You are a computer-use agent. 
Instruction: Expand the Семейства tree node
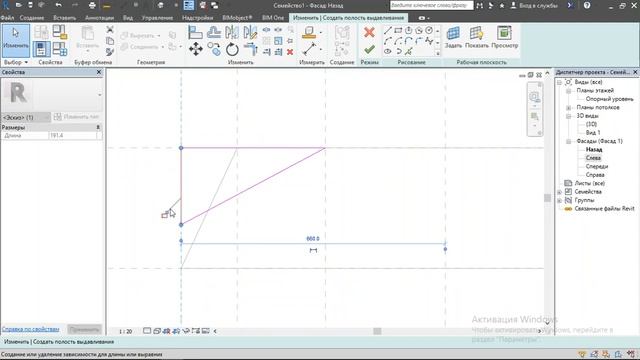pos(560,192)
